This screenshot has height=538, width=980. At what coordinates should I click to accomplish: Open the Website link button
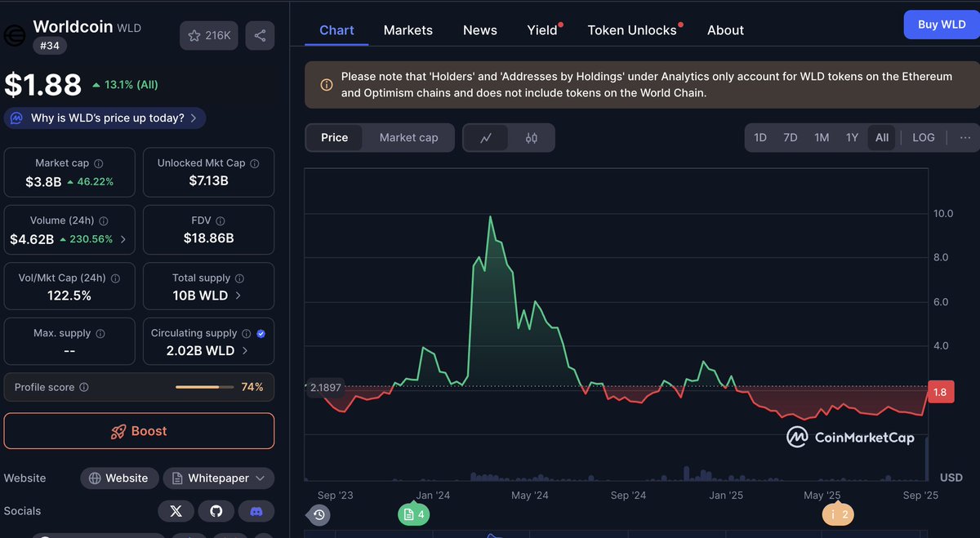[x=119, y=478]
